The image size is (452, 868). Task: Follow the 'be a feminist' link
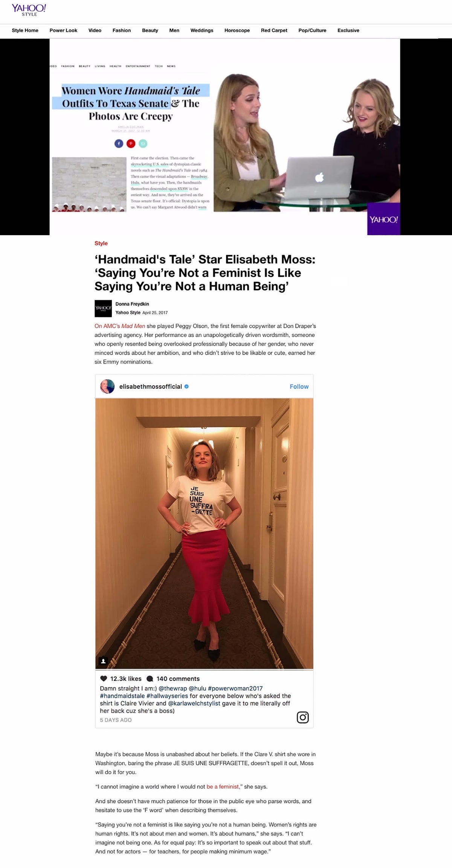click(x=223, y=787)
